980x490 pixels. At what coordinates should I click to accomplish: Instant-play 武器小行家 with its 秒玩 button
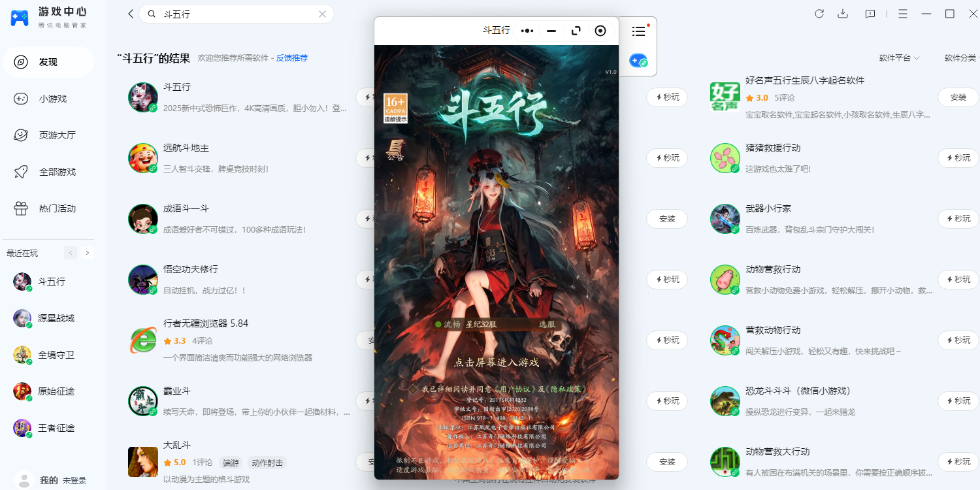(958, 219)
